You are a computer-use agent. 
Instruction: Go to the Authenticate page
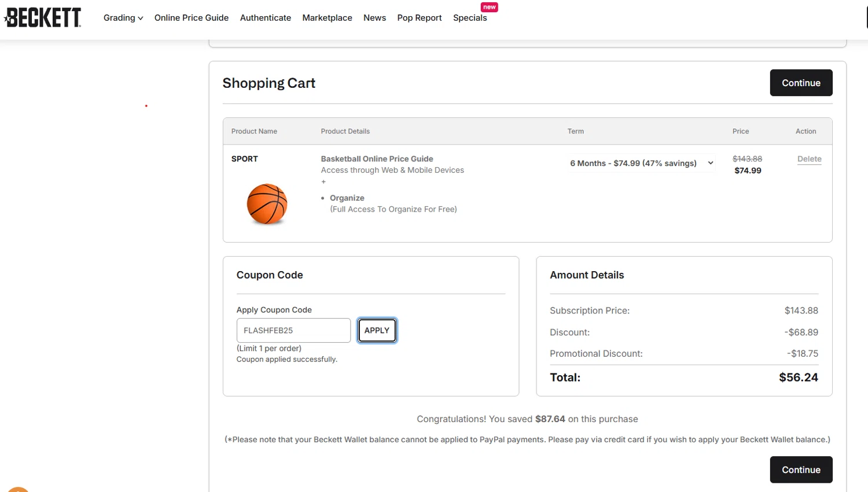[x=266, y=18]
